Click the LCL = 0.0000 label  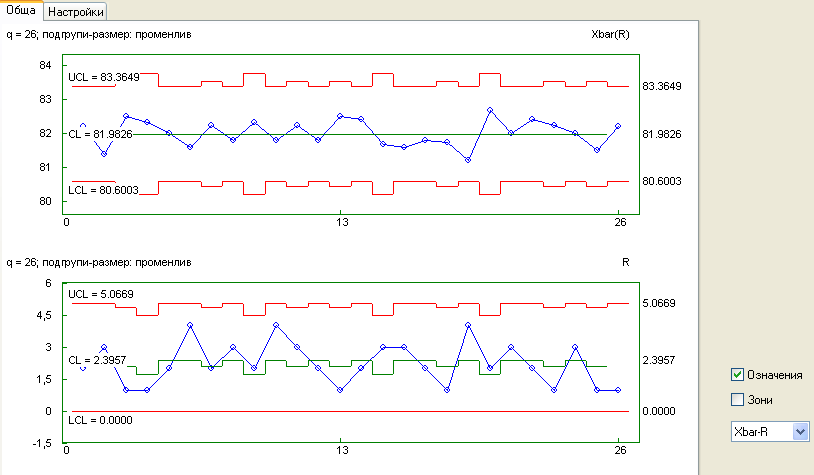click(x=100, y=419)
